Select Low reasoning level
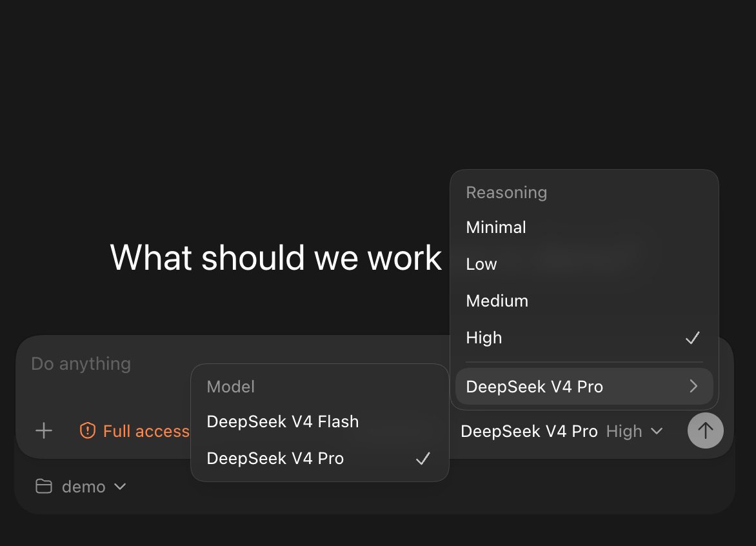Image resolution: width=756 pixels, height=546 pixels. click(584, 264)
